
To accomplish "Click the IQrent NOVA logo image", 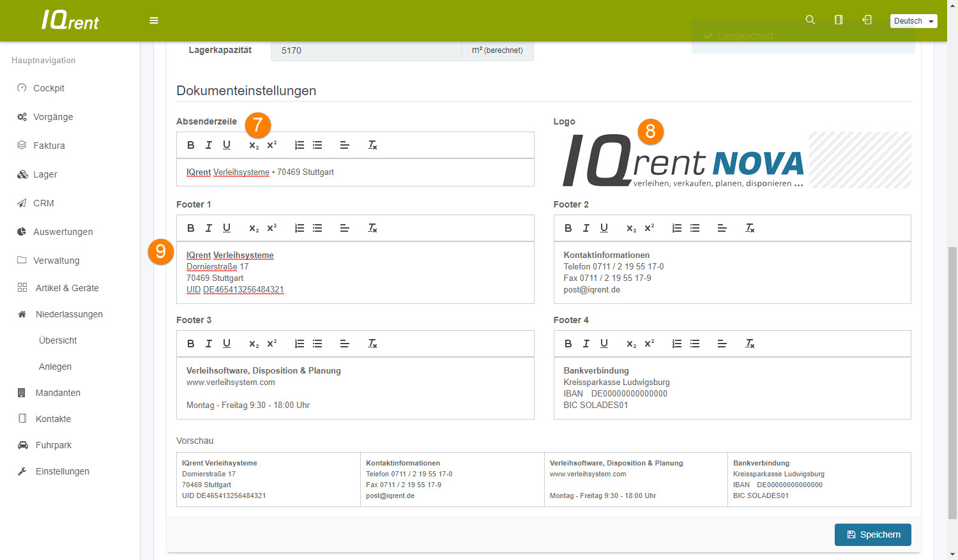I will [x=683, y=160].
